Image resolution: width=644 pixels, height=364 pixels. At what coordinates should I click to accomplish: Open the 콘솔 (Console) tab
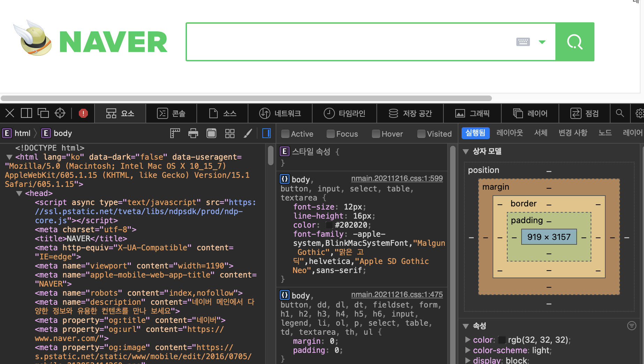(171, 113)
